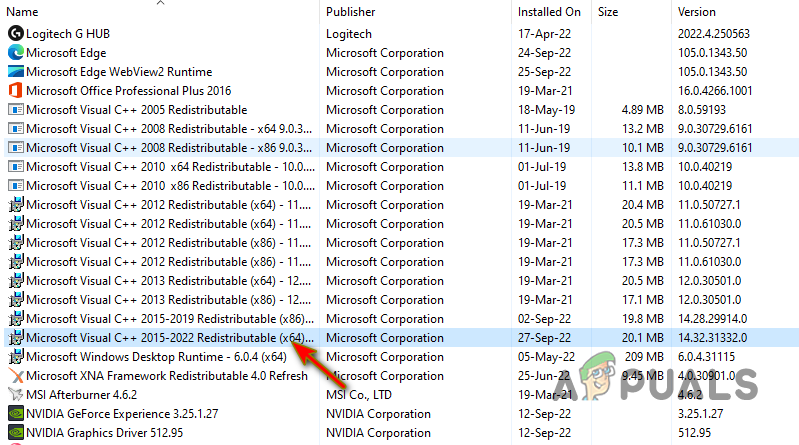Screen dimensions: 799x445
Task: Click the Windows Desktop Runtime 6.0.4 icon
Action: 16,356
